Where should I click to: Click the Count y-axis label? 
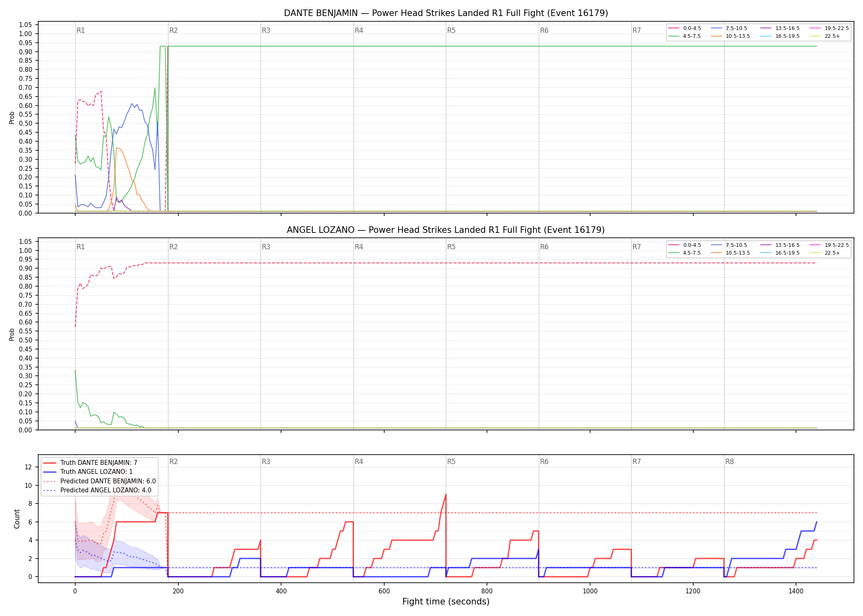coord(17,519)
